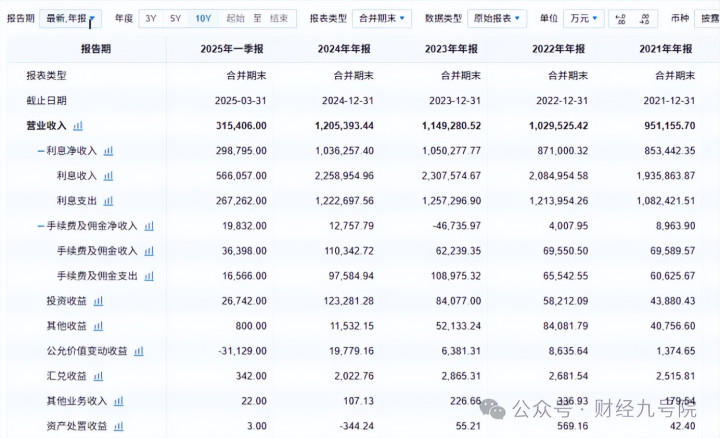Select the 3Y year range
This screenshot has width=720, height=438.
pyautogui.click(x=151, y=19)
